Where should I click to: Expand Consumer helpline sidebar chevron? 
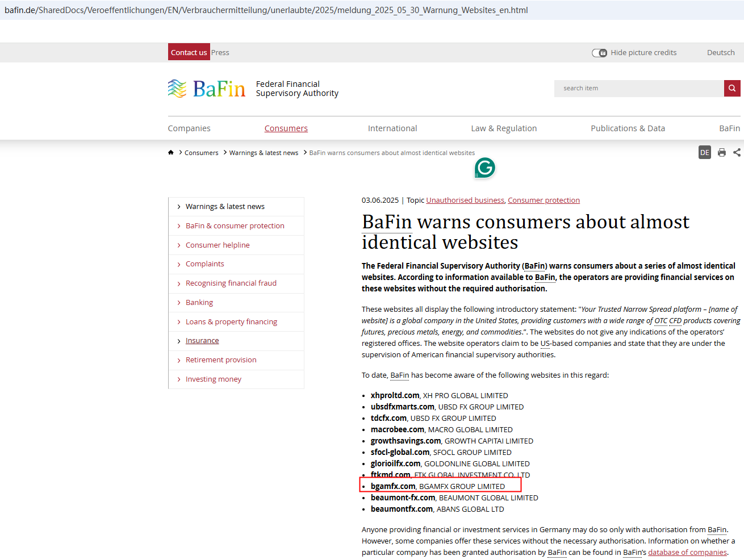click(179, 245)
